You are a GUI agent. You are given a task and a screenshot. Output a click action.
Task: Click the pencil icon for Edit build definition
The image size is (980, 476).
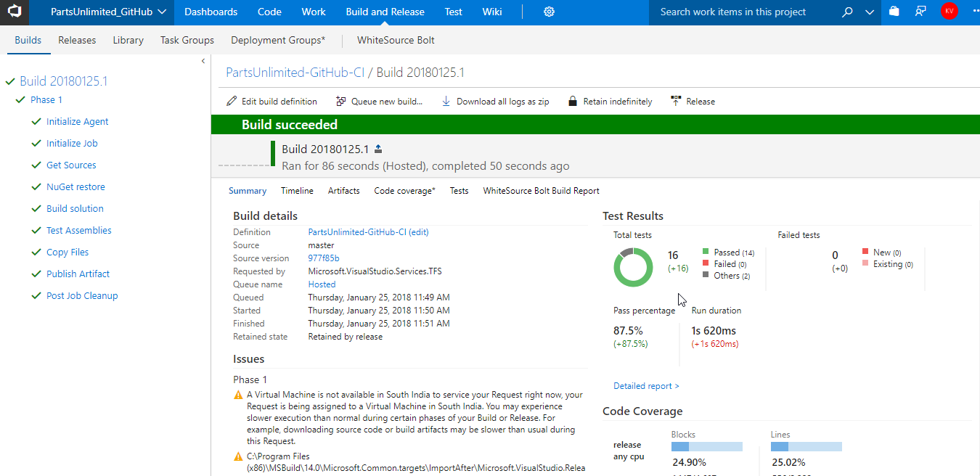click(x=232, y=102)
